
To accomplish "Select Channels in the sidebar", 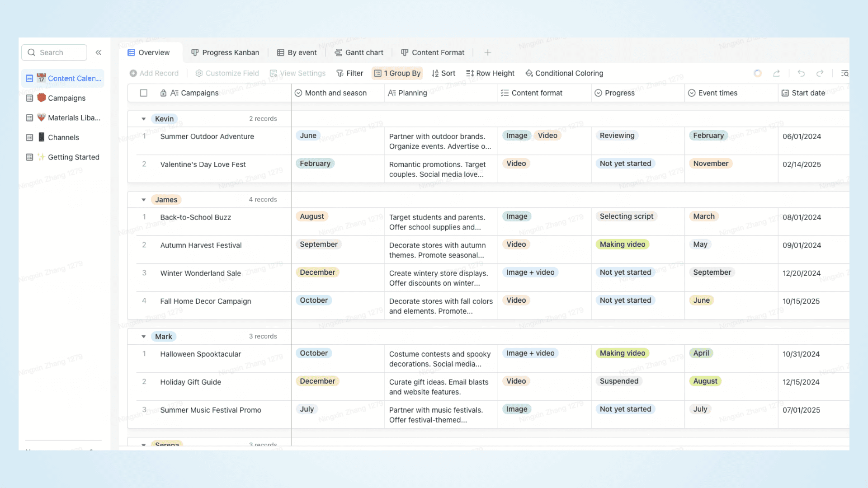I will click(63, 137).
